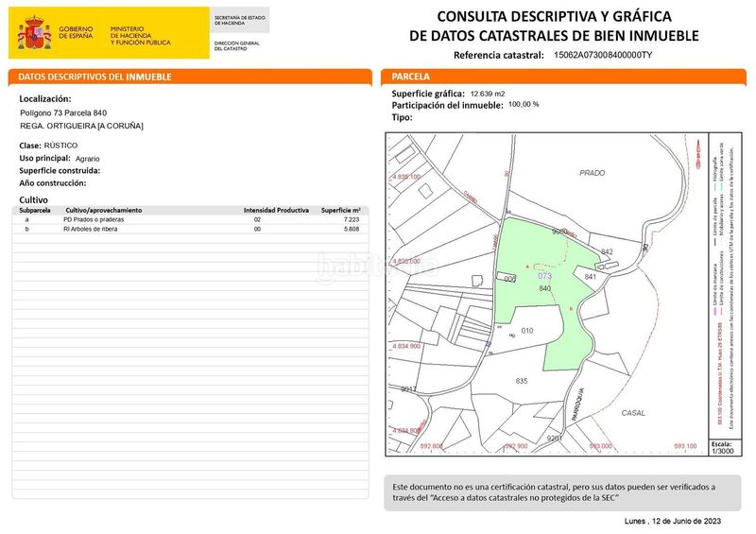This screenshot has width=756, height=534.
Task: Click the 'Localización:' label
Action: point(45,99)
